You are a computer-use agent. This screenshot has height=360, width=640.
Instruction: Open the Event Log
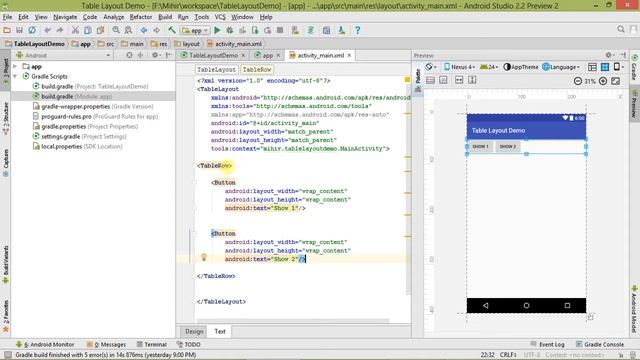click(x=547, y=344)
